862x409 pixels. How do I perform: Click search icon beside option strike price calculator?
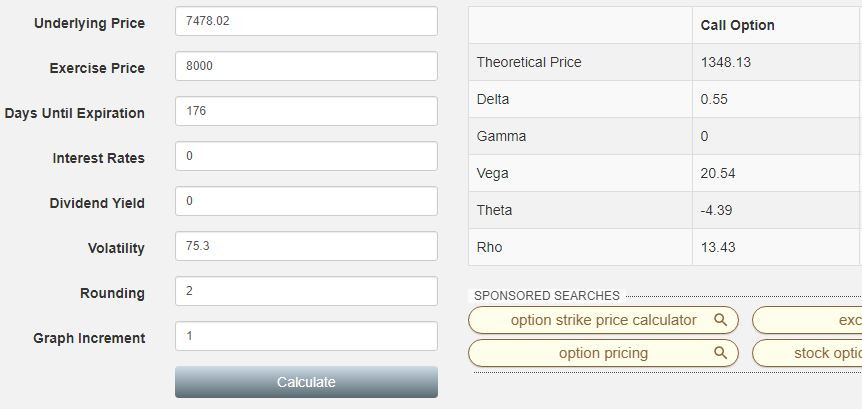(720, 320)
